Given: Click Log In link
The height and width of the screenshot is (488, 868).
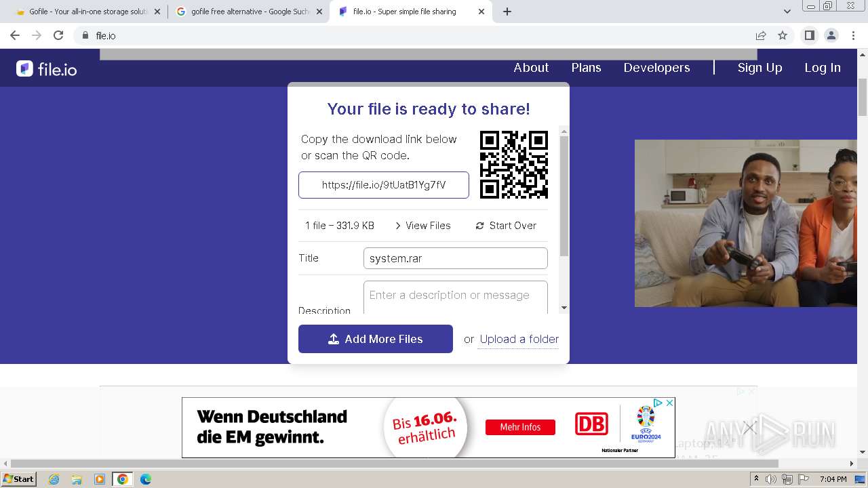Looking at the screenshot, I should click(x=823, y=68).
